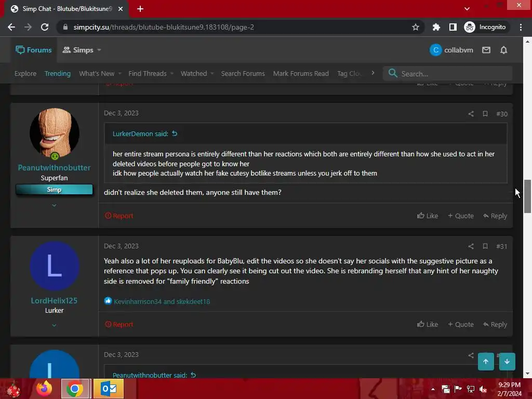The image size is (532, 399).
Task: Open Chrome tab search chevron
Action: [467, 9]
